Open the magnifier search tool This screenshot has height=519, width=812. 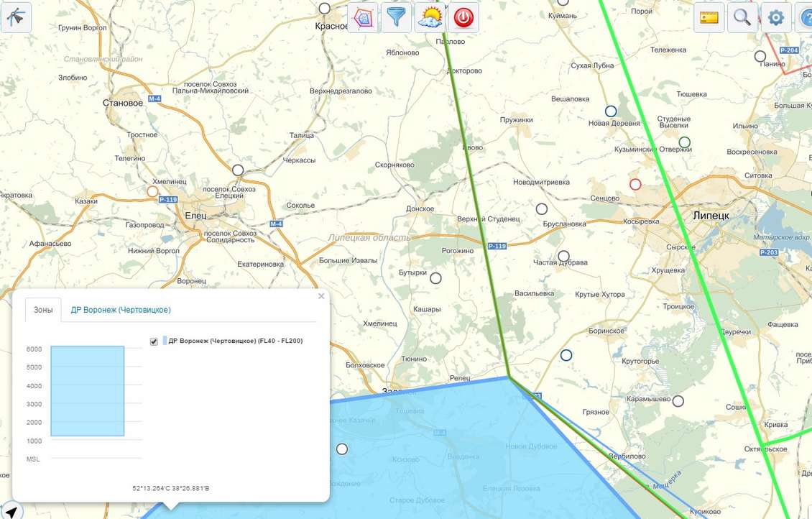click(742, 17)
